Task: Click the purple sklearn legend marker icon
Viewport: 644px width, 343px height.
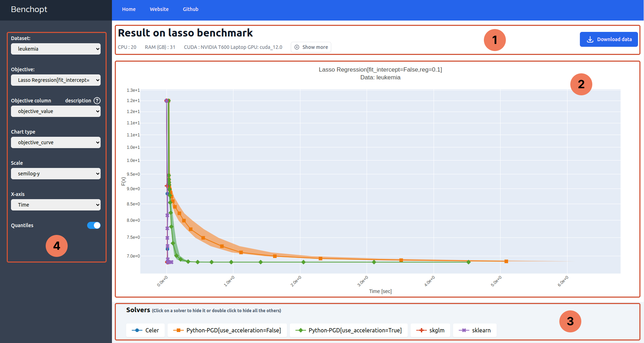Action: pyautogui.click(x=464, y=330)
